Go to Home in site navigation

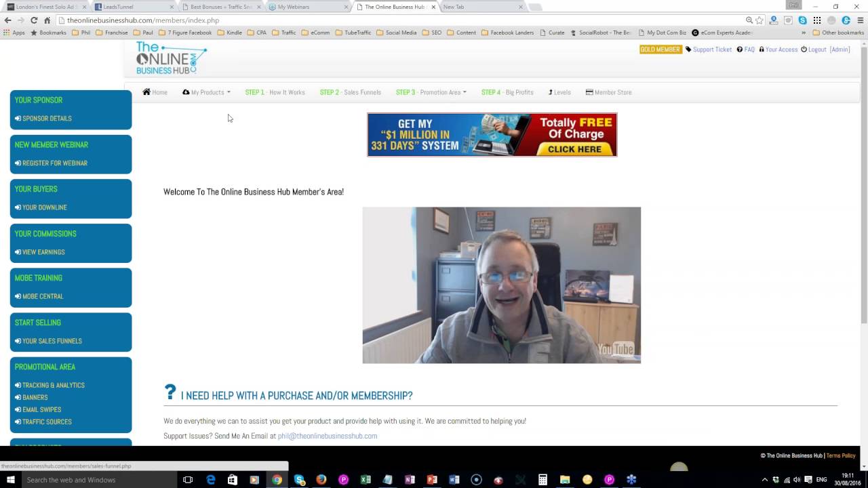pos(155,92)
